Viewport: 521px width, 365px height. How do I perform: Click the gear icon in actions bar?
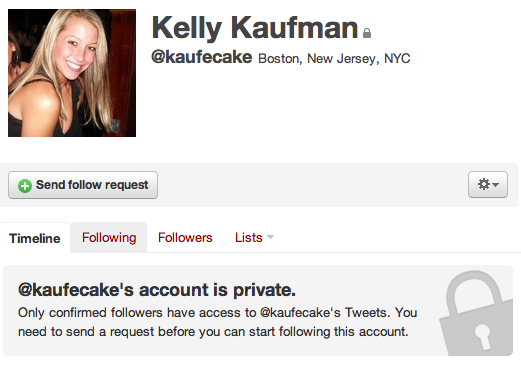(484, 184)
